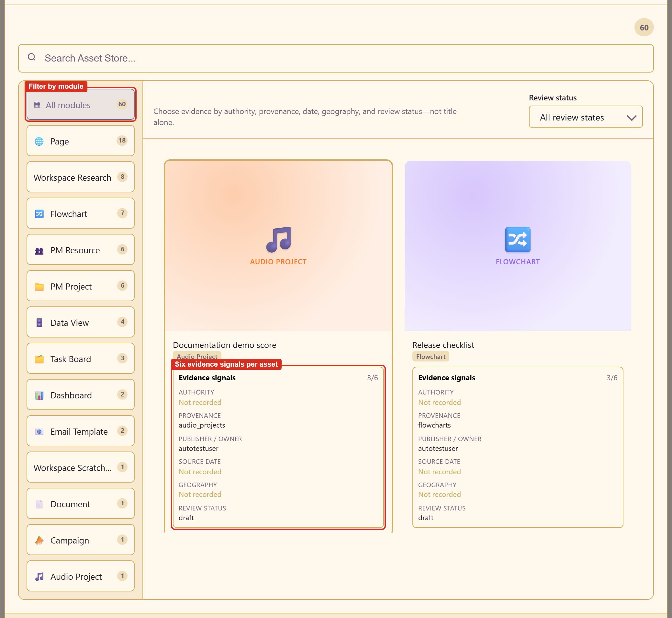Click the Flowchart tag under Release checklist
Screen dimensions: 672x618
click(431, 357)
